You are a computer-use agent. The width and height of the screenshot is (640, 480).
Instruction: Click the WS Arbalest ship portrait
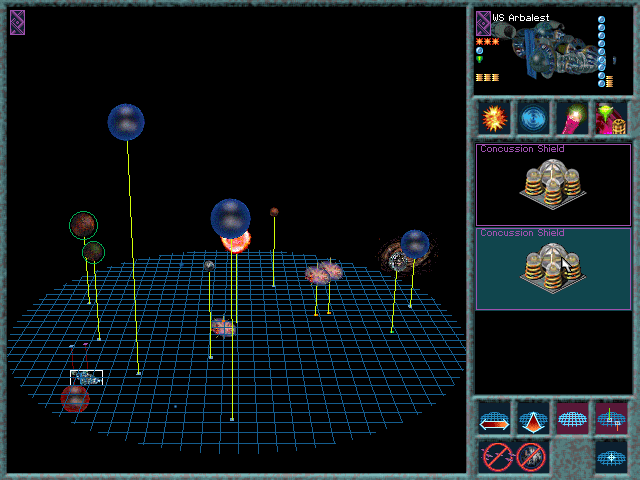pyautogui.click(x=551, y=51)
